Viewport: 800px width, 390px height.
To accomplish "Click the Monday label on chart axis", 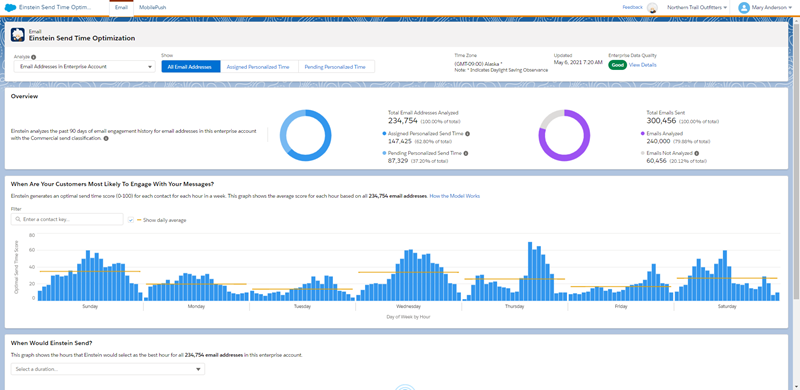I will click(x=196, y=307).
